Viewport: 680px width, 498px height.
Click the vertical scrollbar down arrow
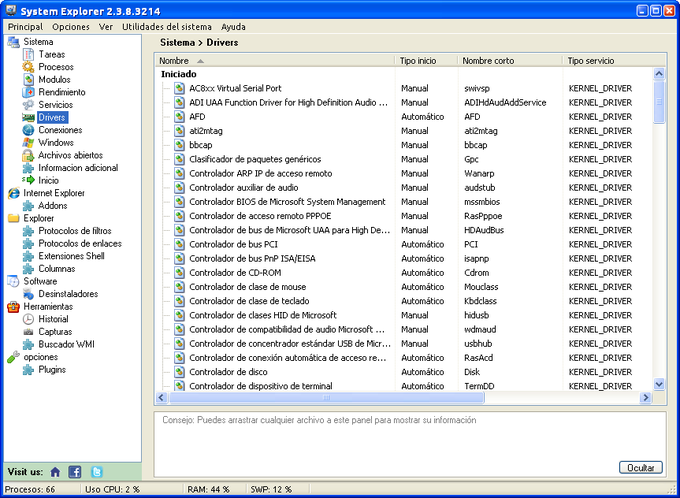click(x=659, y=384)
